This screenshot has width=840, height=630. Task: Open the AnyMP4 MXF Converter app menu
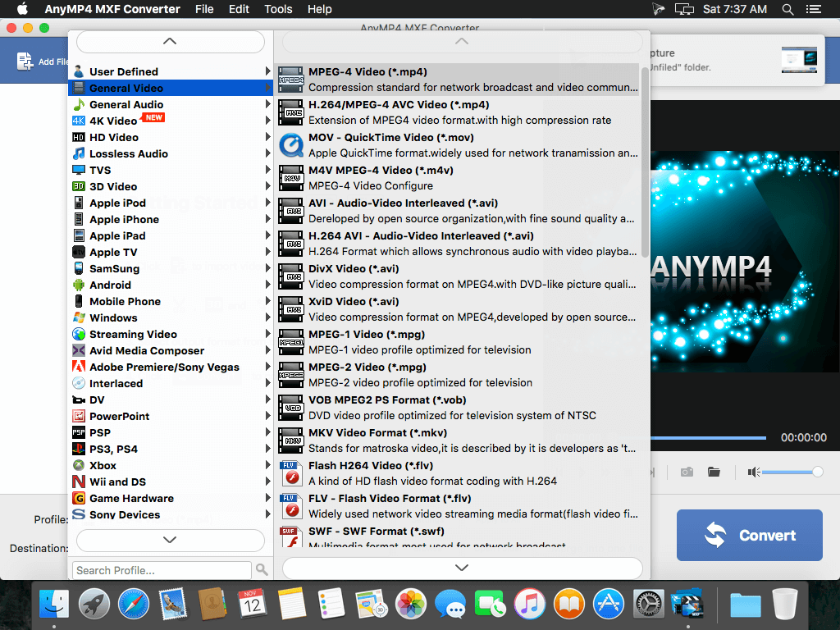tap(112, 9)
